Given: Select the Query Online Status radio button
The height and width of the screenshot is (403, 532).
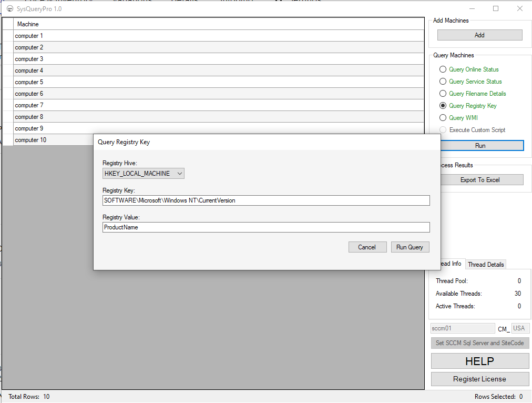Looking at the screenshot, I should click(443, 69).
